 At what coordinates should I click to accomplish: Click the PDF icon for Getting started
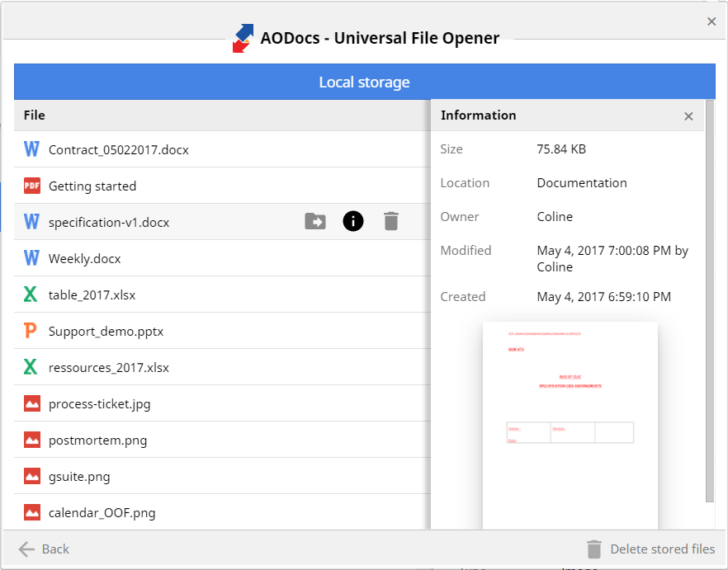click(32, 186)
